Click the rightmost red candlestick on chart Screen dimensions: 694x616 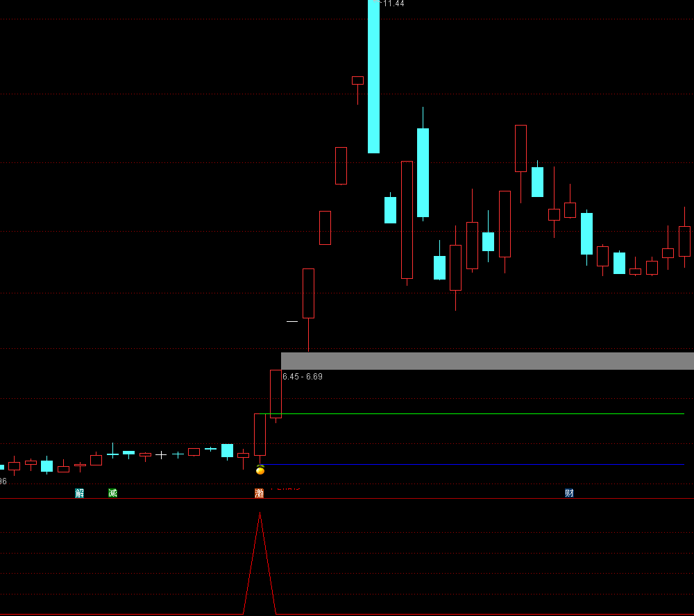(684, 241)
